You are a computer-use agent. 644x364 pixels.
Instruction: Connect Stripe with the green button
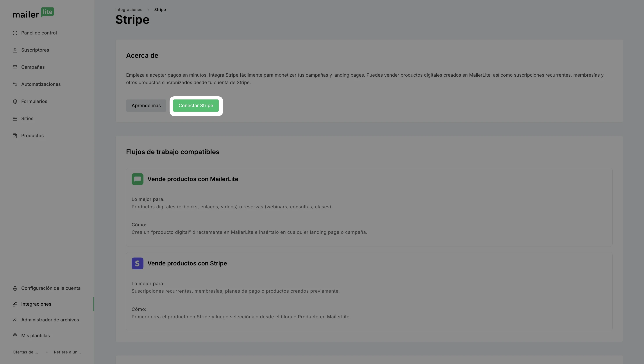point(196,106)
